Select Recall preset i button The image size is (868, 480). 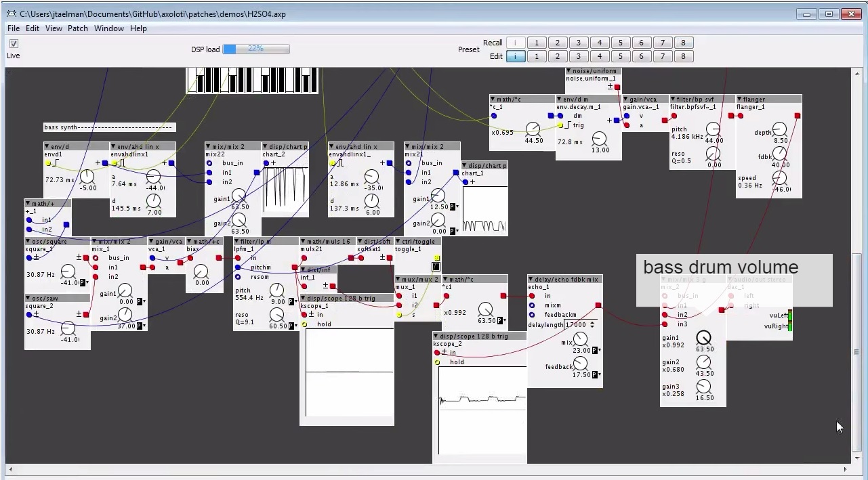[x=516, y=43]
